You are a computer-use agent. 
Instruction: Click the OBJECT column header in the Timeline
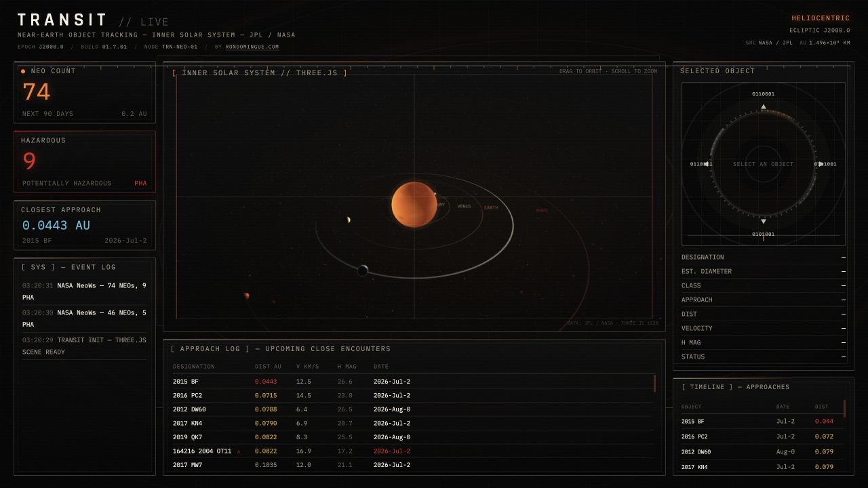pyautogui.click(x=692, y=407)
